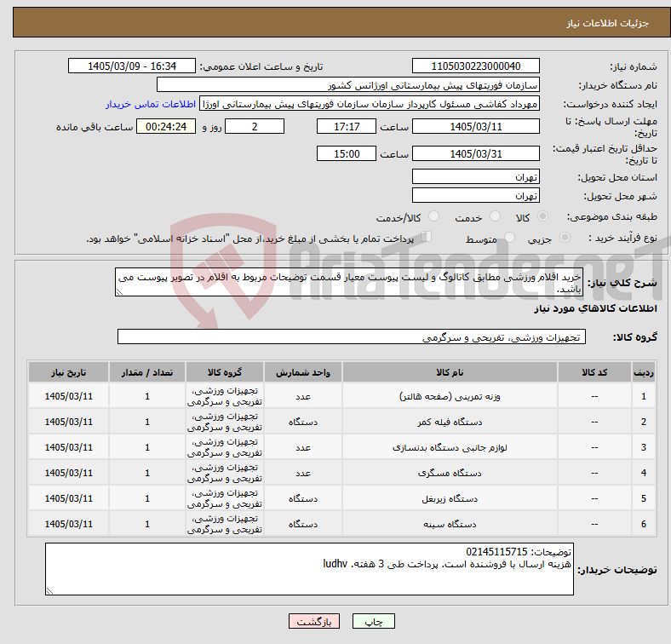
Task: Click the تاریخ نیاز column header
Action: point(68,372)
